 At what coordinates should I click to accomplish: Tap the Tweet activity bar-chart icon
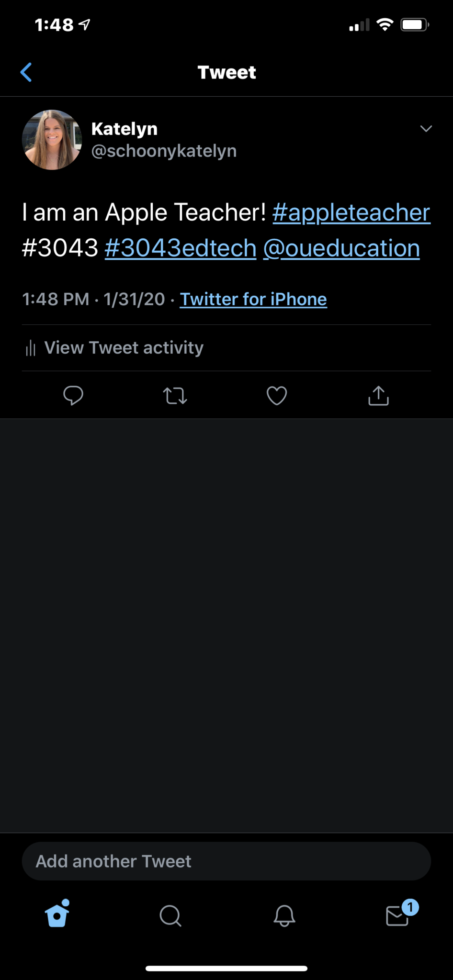tap(31, 348)
